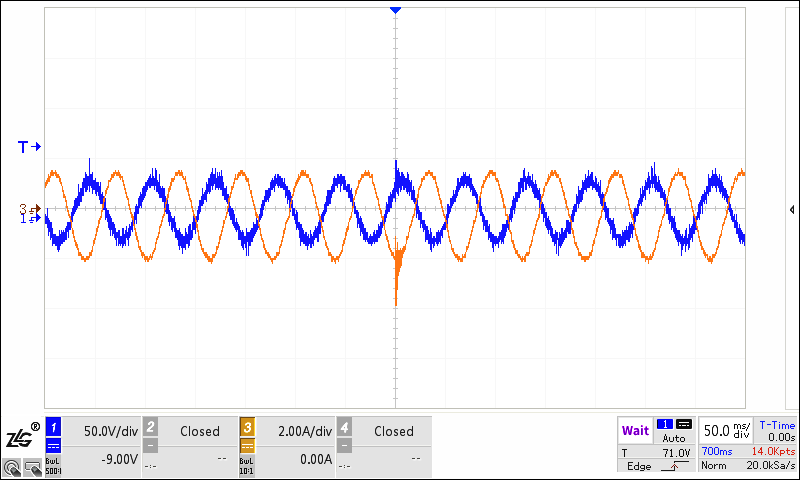Viewport: 800px width, 480px height.
Task: Toggle channel 3 with the orange badge
Action: (247, 427)
